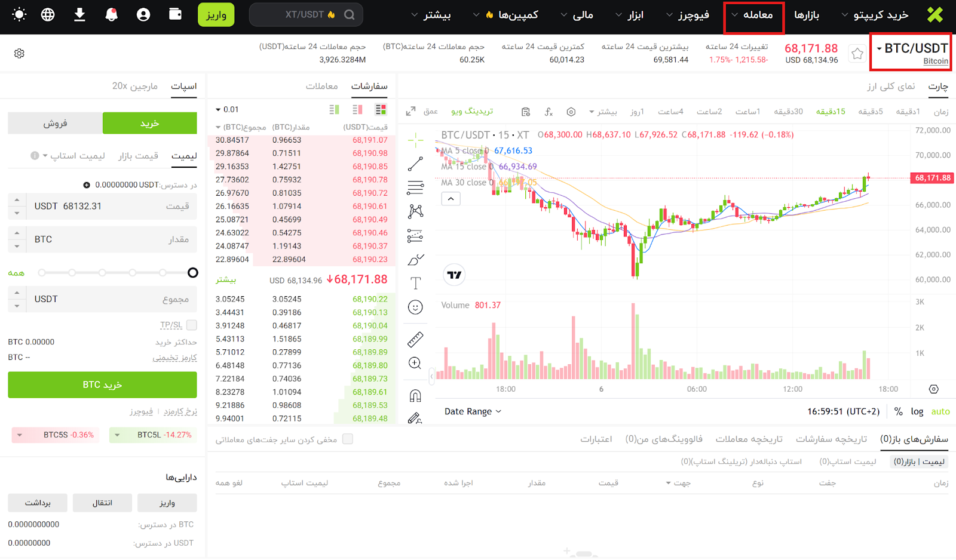Expand the chart to fullscreen

(x=410, y=112)
